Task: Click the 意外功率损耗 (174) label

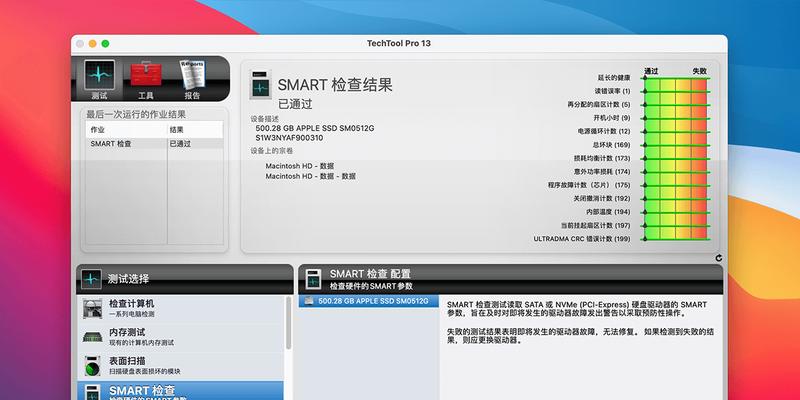Action: click(602, 172)
